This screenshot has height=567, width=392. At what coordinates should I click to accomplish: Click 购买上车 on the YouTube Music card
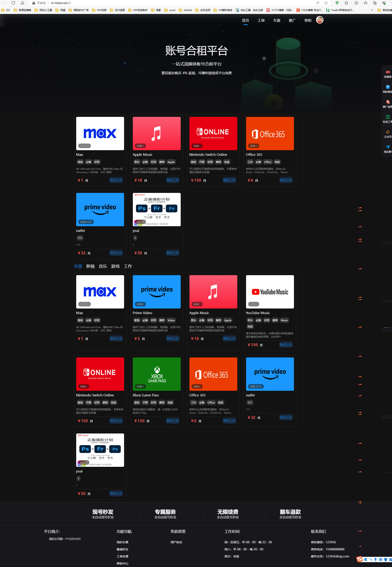click(x=286, y=345)
